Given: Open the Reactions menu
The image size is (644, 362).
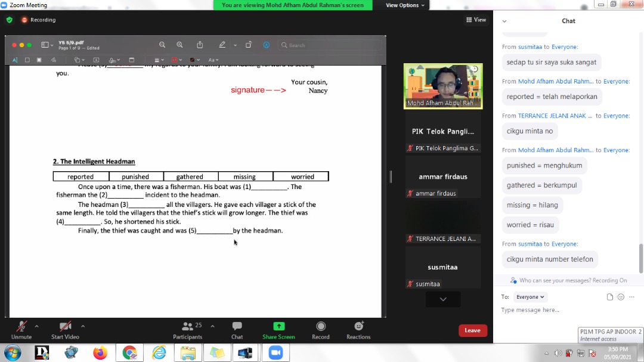Looking at the screenshot, I should coord(358,330).
